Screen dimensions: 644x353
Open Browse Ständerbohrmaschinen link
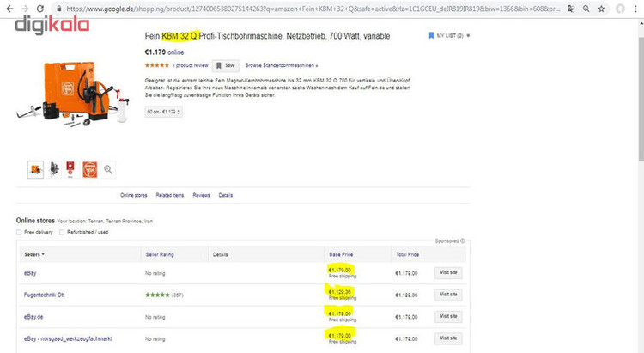coord(282,64)
